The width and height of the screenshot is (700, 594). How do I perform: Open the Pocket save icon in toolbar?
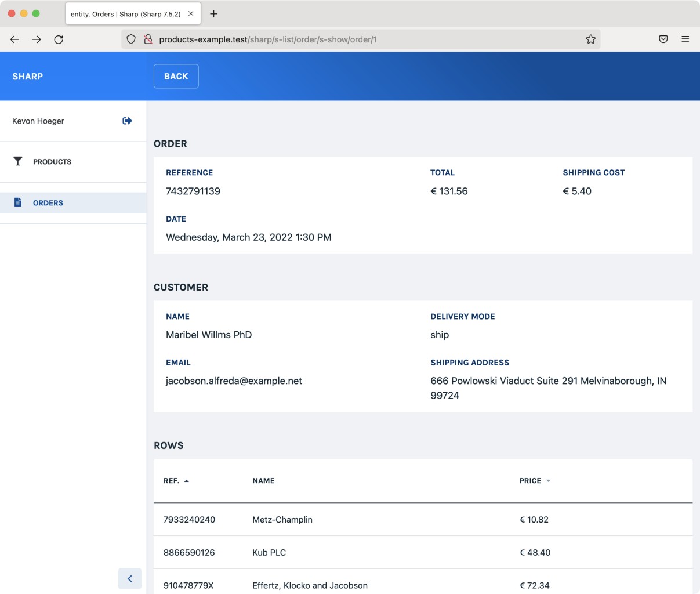coord(663,39)
